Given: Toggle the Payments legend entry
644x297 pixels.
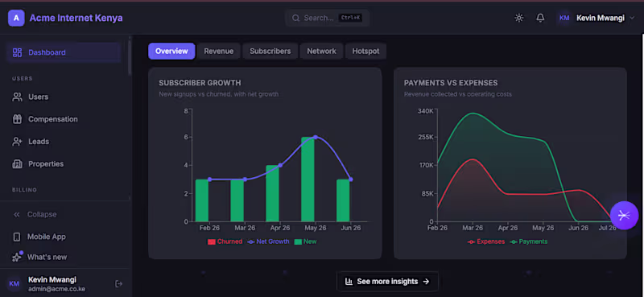Looking at the screenshot, I should point(529,241).
